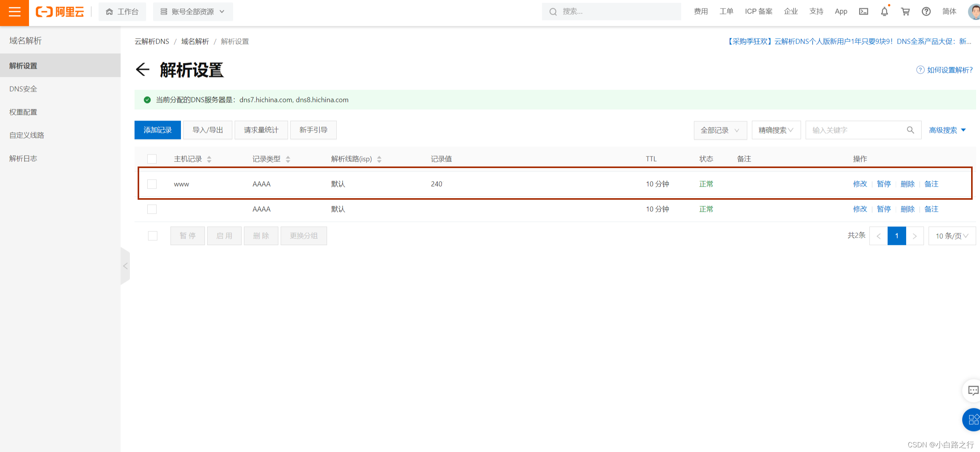Open DNS安全 in the sidebar
Screen dimensions: 980x452
pyautogui.click(x=23, y=89)
